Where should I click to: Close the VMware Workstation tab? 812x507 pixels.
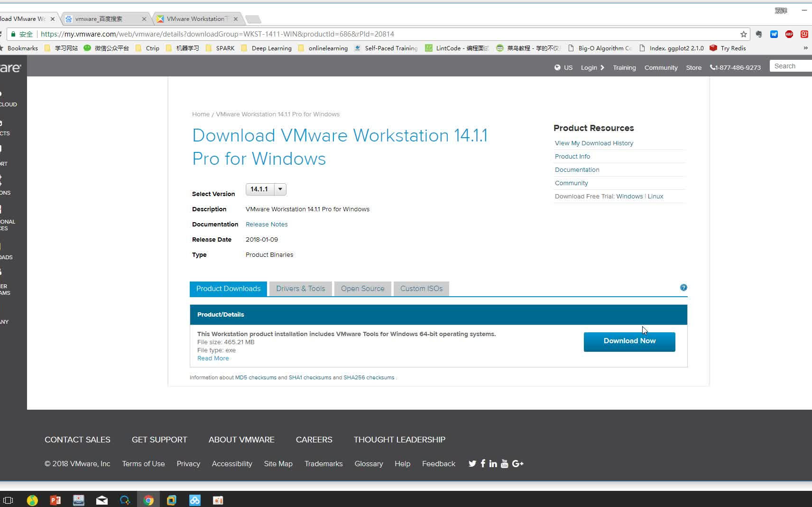pyautogui.click(x=236, y=19)
